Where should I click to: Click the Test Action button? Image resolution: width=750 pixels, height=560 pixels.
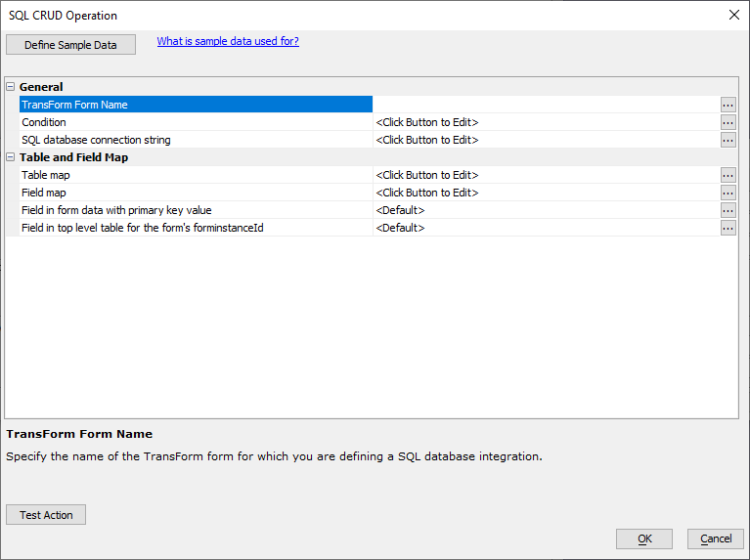pos(46,515)
